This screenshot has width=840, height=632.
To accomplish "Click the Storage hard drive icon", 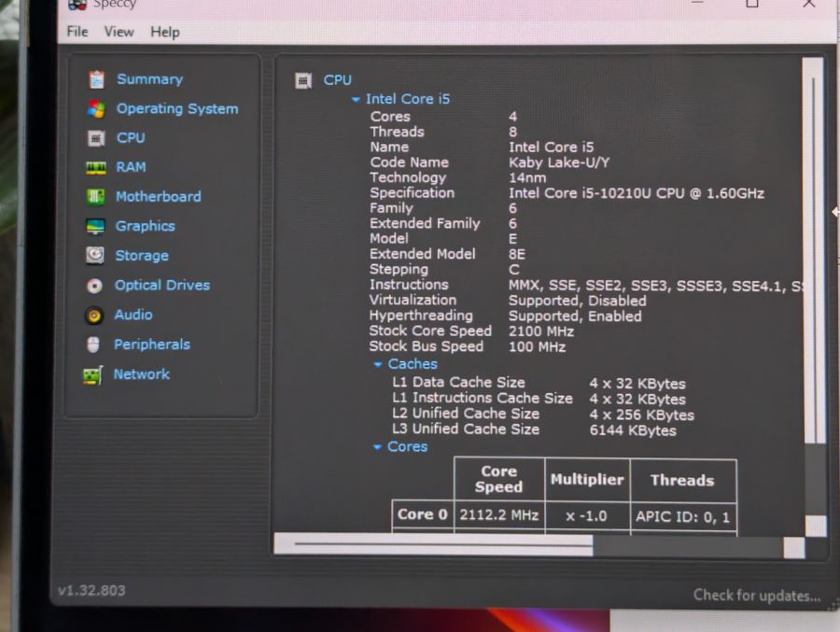I will tap(95, 255).
